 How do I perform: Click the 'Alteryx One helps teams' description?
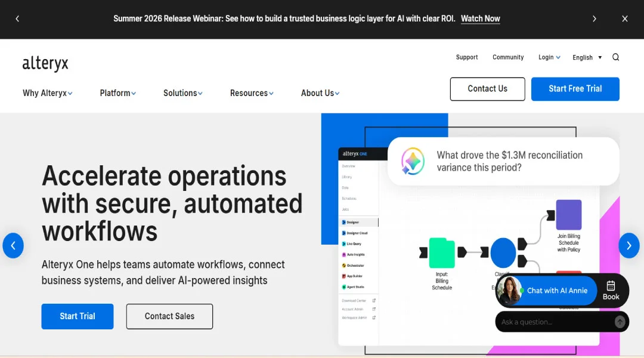pos(163,273)
